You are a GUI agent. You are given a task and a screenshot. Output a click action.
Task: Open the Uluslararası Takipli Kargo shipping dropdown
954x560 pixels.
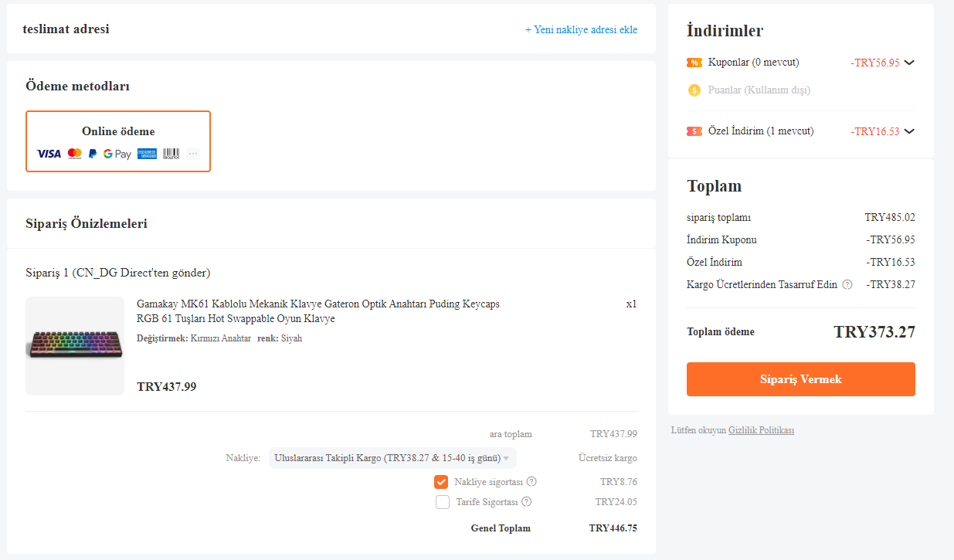(392, 458)
